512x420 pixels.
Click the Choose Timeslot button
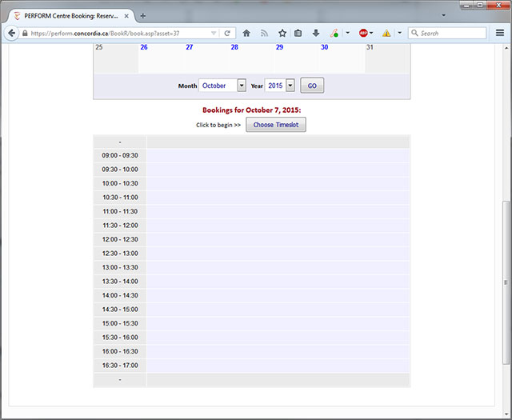point(275,125)
